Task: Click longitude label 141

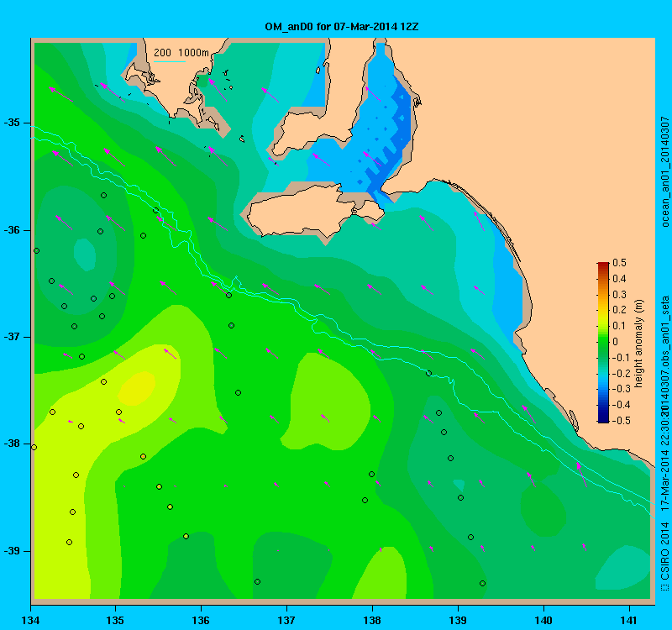Action: [x=629, y=620]
